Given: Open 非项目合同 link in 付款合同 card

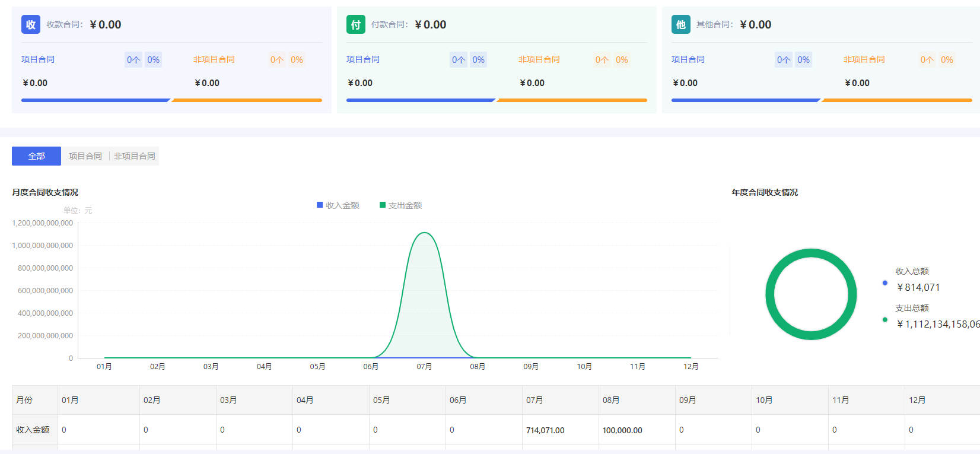Looking at the screenshot, I should click(x=539, y=59).
